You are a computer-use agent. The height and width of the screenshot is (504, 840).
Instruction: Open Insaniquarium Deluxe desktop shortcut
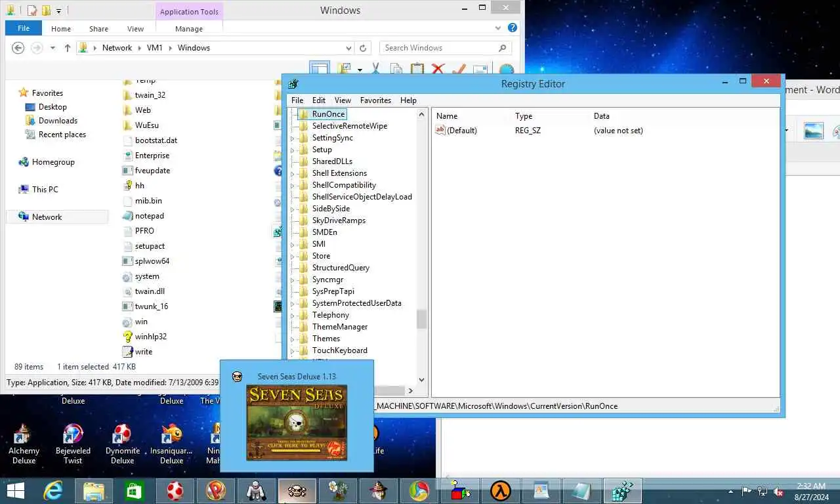tap(171, 444)
